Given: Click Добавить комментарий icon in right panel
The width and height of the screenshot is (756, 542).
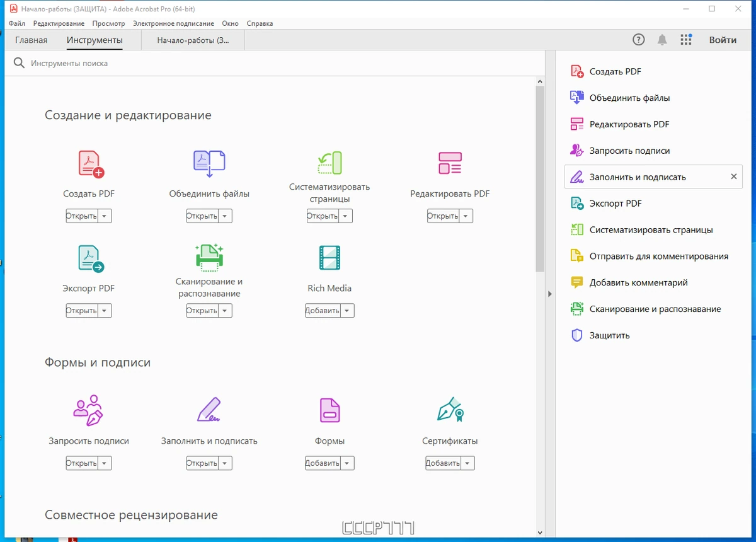Looking at the screenshot, I should (x=576, y=282).
